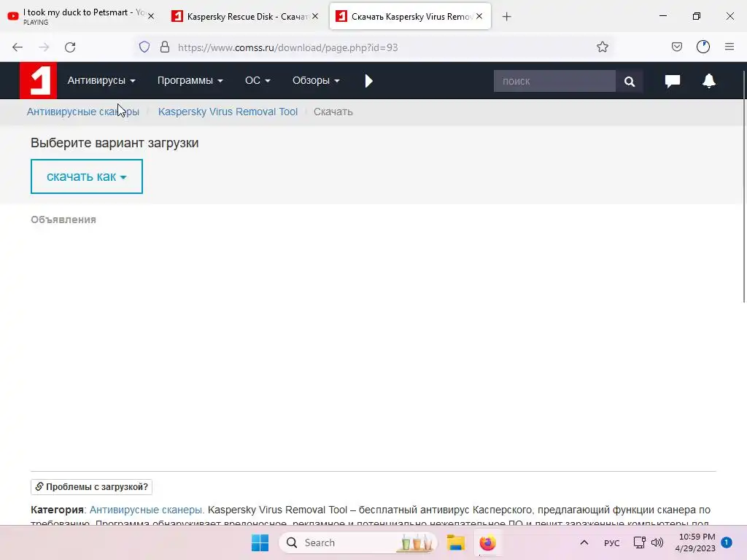Open File Explorer from taskbar

(455, 542)
